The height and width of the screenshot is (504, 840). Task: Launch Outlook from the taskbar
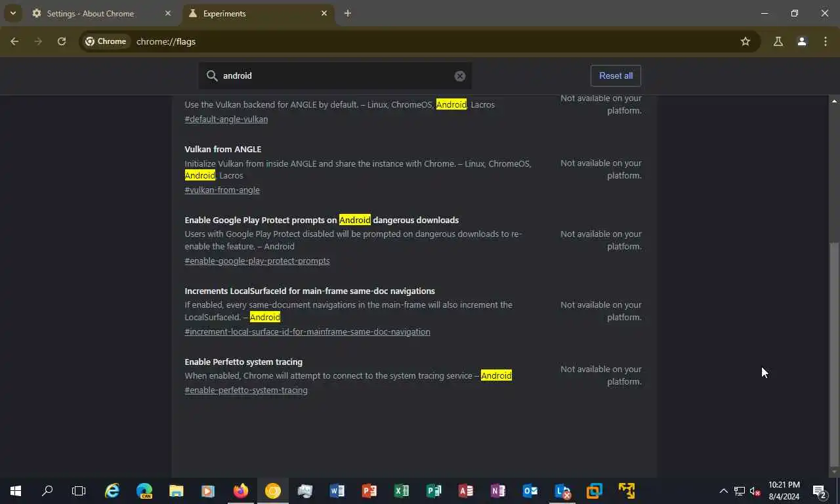[530, 491]
